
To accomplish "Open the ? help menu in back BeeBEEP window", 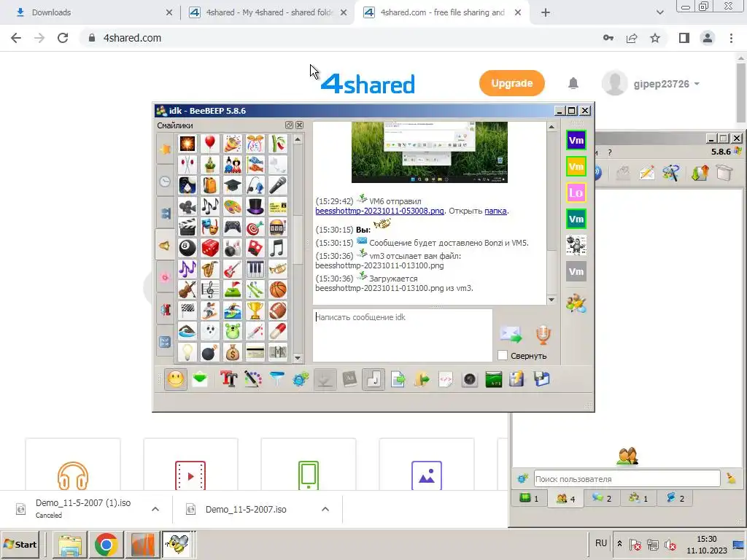I will (x=609, y=152).
